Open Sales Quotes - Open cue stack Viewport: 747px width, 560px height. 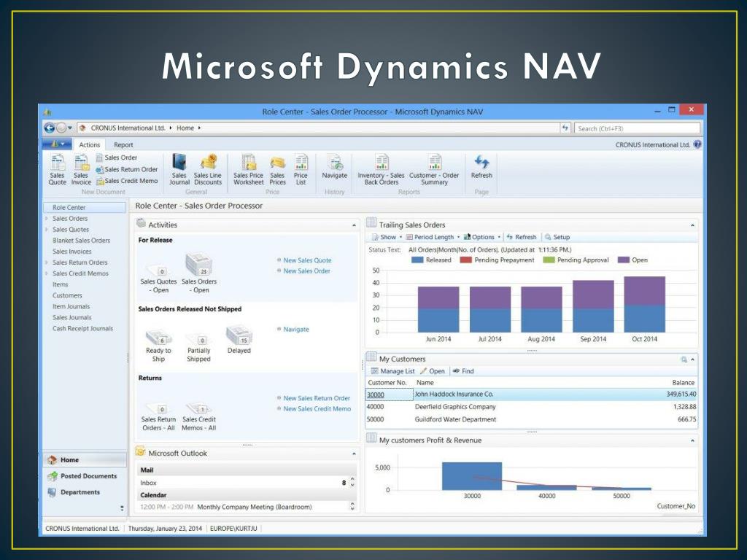(x=158, y=280)
